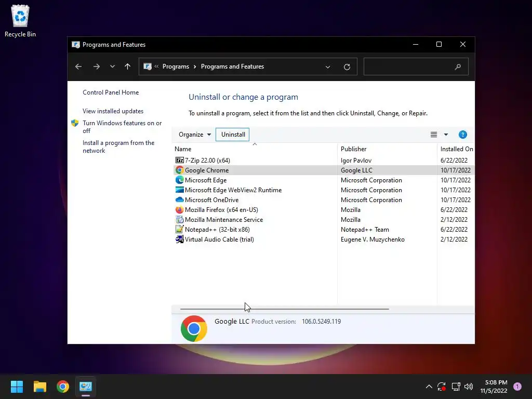Select the 7-Zip icon in list
The width and height of the screenshot is (532, 399).
[179, 160]
